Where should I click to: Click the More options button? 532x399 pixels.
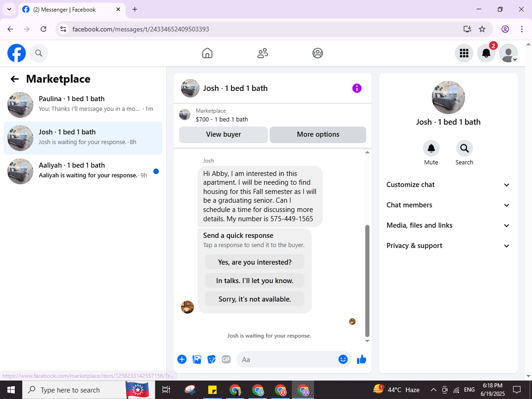[318, 135]
